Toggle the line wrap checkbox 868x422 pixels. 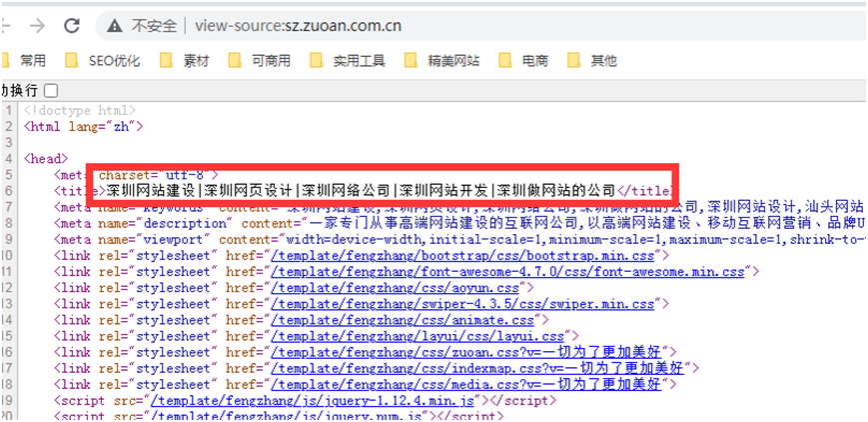(x=50, y=89)
